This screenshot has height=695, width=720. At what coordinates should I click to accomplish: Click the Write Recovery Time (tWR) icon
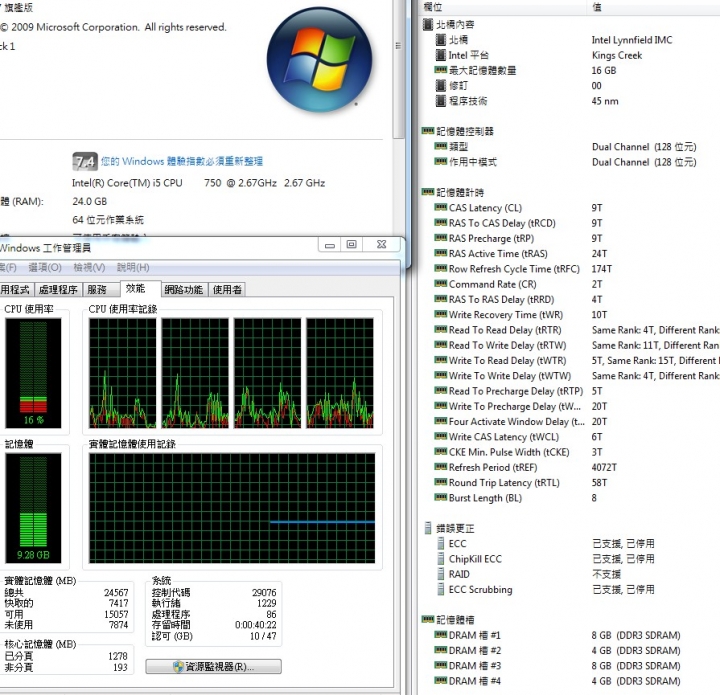tap(441, 314)
